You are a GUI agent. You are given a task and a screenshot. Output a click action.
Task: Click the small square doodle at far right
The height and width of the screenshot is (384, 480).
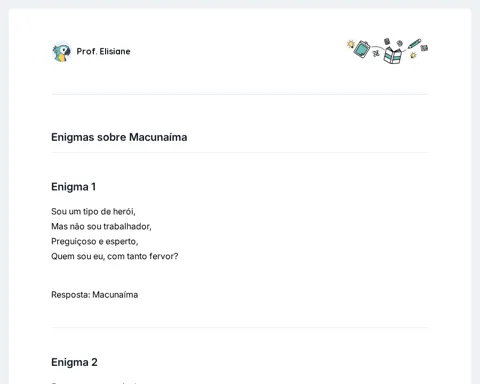coord(424,48)
